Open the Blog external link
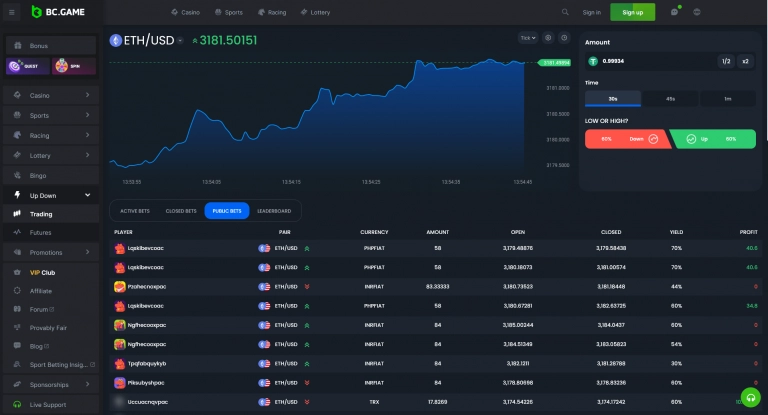 pyautogui.click(x=39, y=346)
